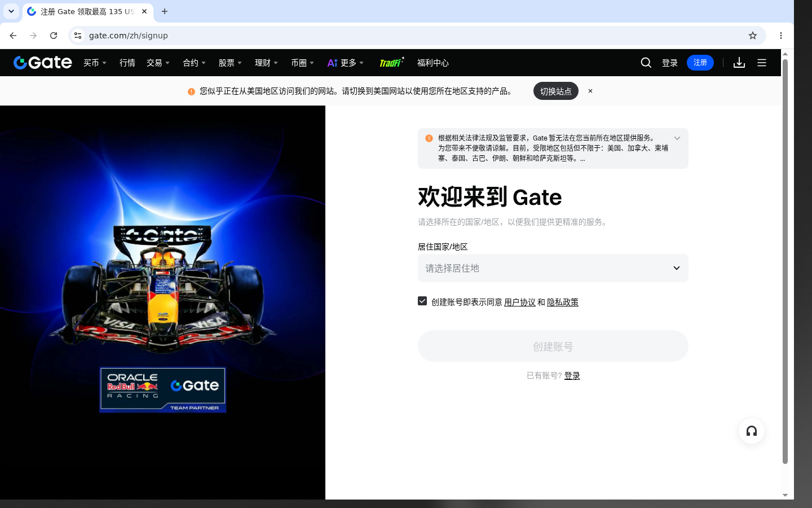Open a new browser tab
The height and width of the screenshot is (508, 812).
pos(165,11)
